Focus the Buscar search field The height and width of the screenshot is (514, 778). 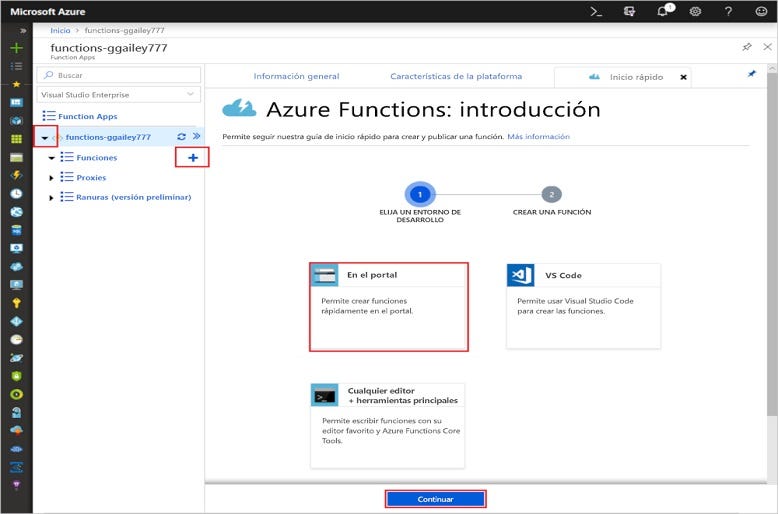pyautogui.click(x=119, y=75)
